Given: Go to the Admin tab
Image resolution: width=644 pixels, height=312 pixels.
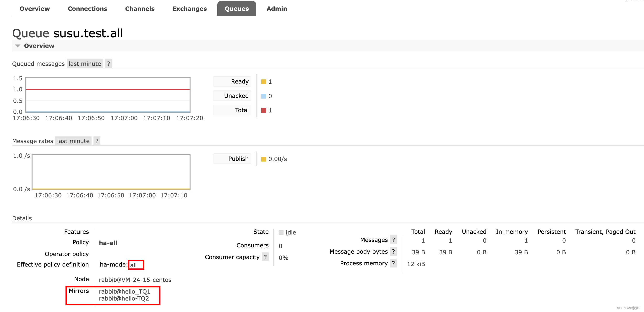Looking at the screenshot, I should click(x=277, y=9).
